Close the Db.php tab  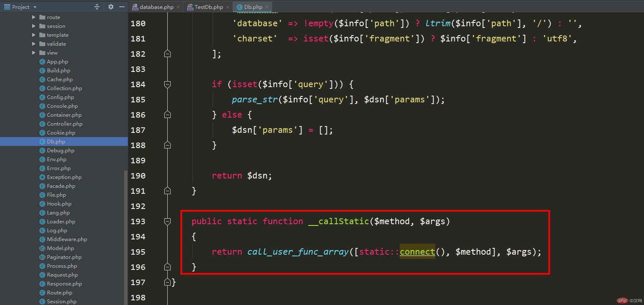click(267, 7)
